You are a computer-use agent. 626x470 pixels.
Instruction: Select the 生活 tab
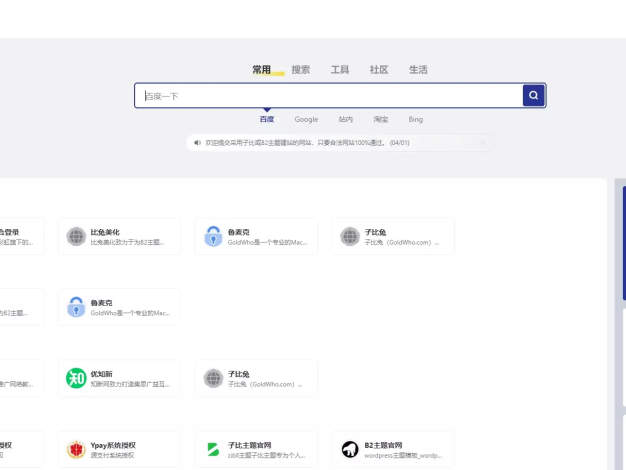pos(418,69)
